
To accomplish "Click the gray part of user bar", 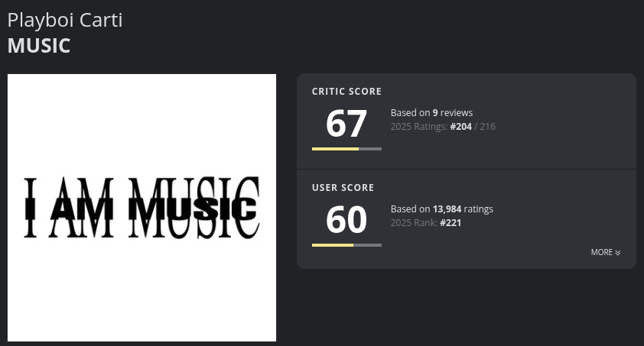I will pos(367,245).
